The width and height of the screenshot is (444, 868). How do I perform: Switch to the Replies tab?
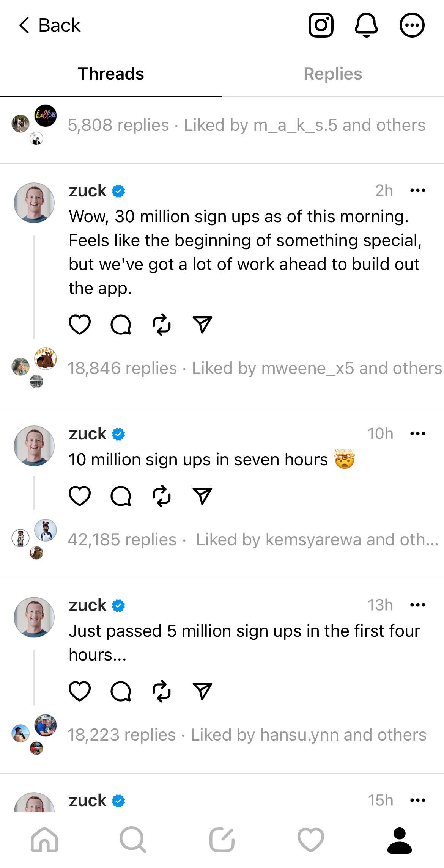tap(333, 74)
